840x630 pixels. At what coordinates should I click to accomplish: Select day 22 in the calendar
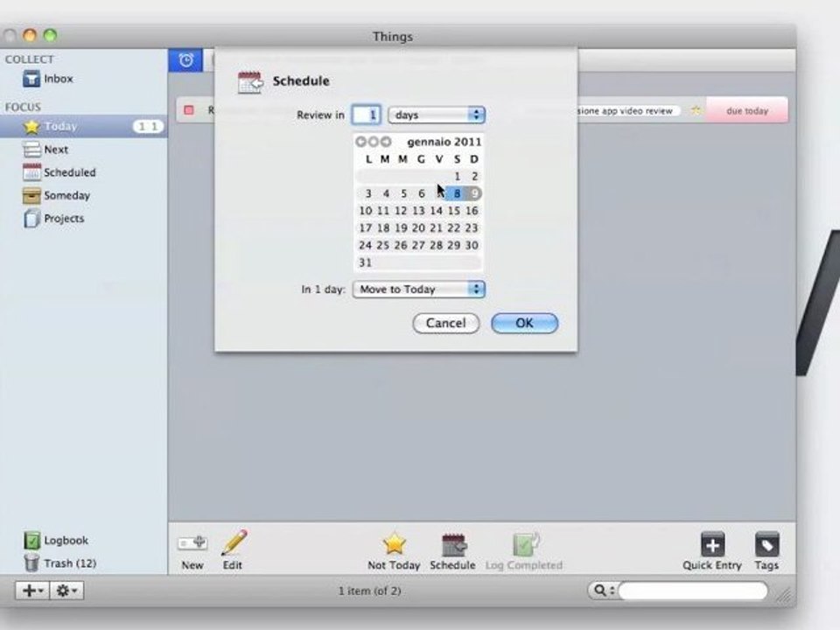pos(454,227)
